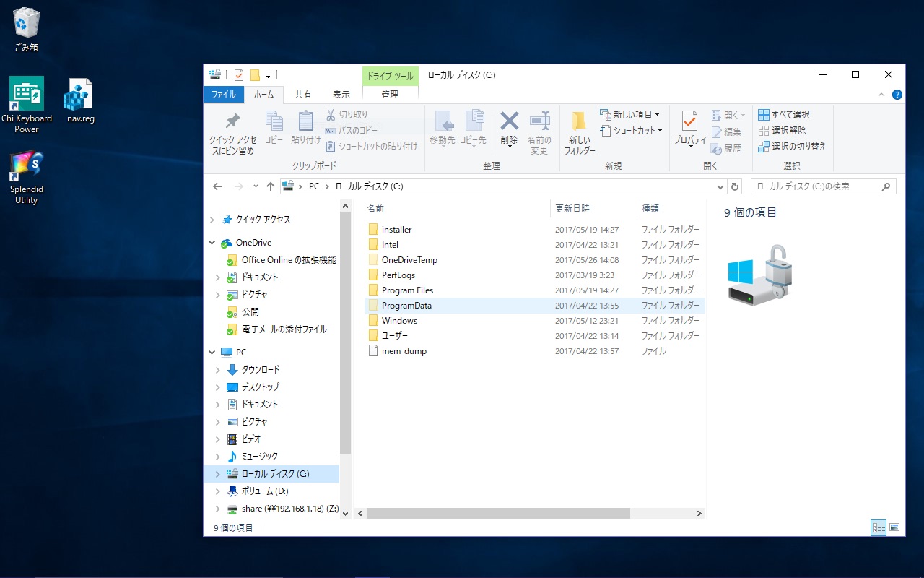The height and width of the screenshot is (578, 924).
Task: Collapse the ribbon with the chevron
Action: (x=881, y=95)
